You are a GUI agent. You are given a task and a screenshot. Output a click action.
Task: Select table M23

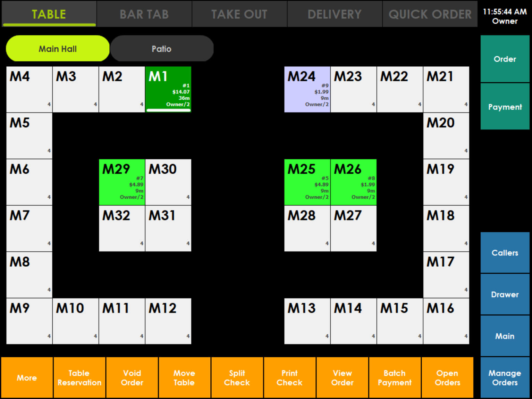coord(354,89)
